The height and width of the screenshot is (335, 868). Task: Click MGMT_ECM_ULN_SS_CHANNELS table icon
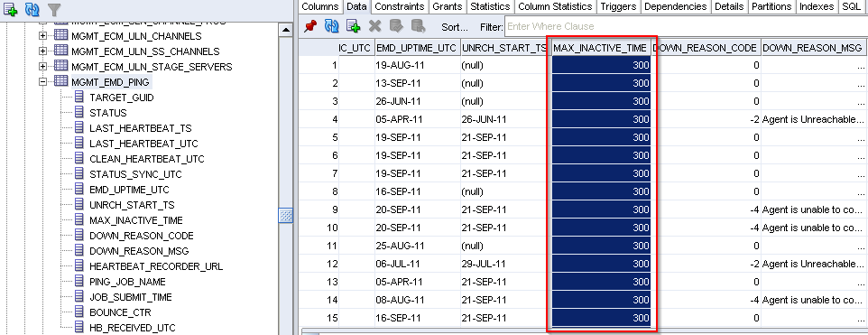point(60,51)
